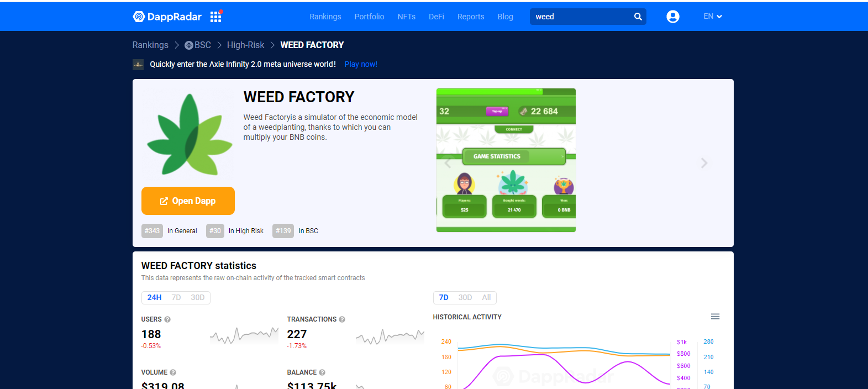The image size is (868, 389).
Task: Click the search magnifier icon
Action: pos(638,17)
